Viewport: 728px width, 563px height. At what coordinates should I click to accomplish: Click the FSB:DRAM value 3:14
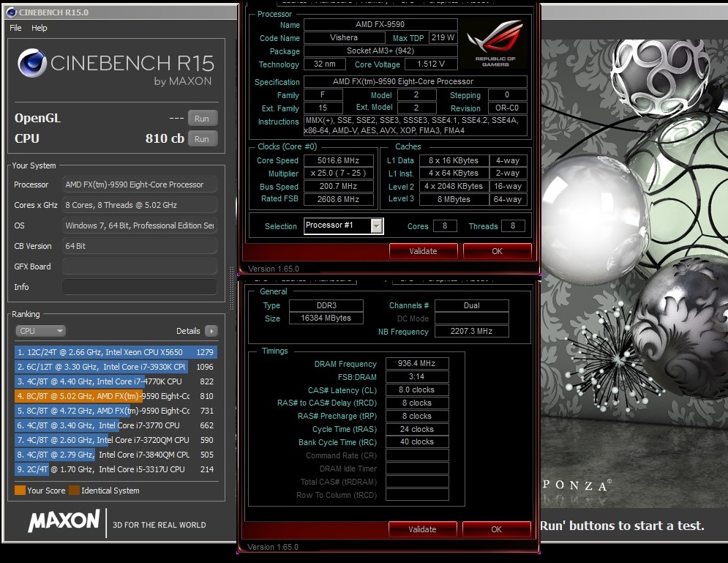[417, 376]
